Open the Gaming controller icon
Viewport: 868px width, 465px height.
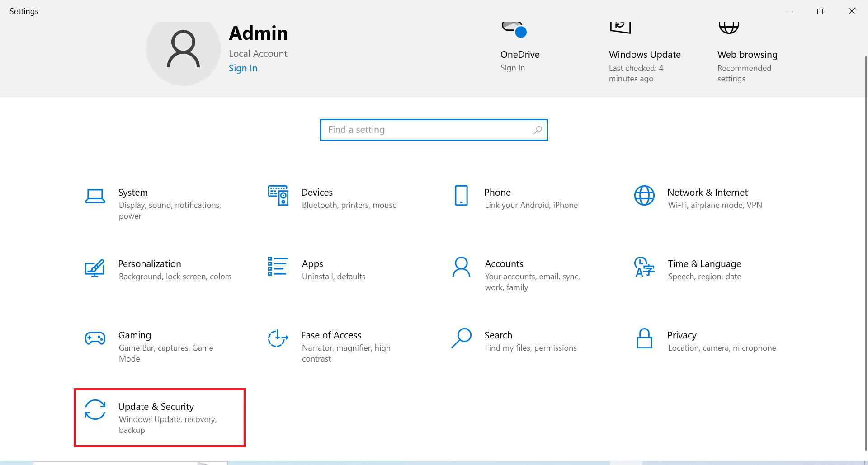click(x=95, y=338)
